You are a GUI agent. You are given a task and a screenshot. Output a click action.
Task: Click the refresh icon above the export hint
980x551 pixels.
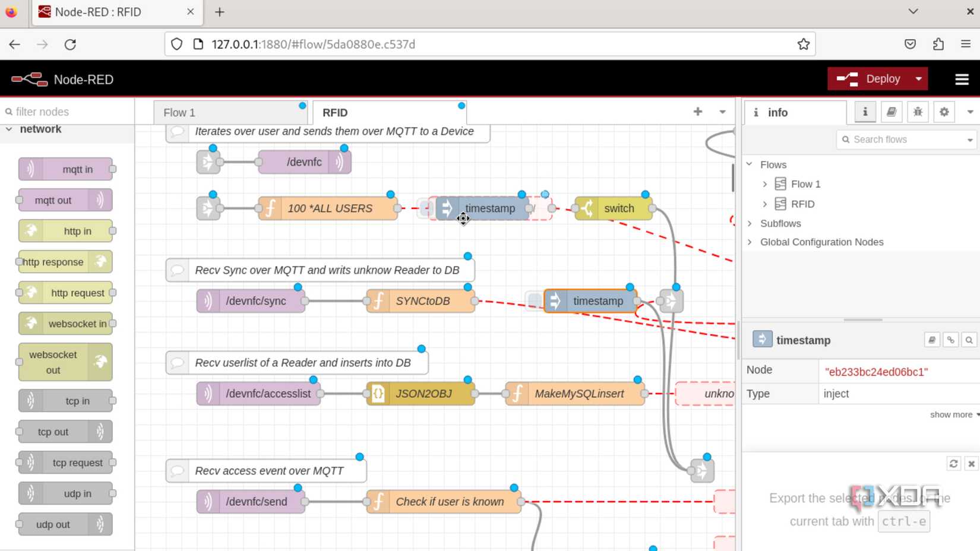tap(953, 464)
